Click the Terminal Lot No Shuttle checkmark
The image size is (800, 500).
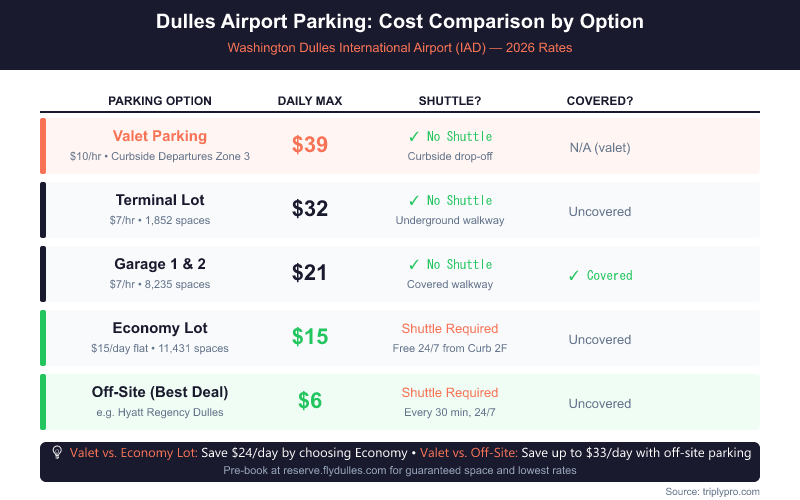(x=414, y=200)
